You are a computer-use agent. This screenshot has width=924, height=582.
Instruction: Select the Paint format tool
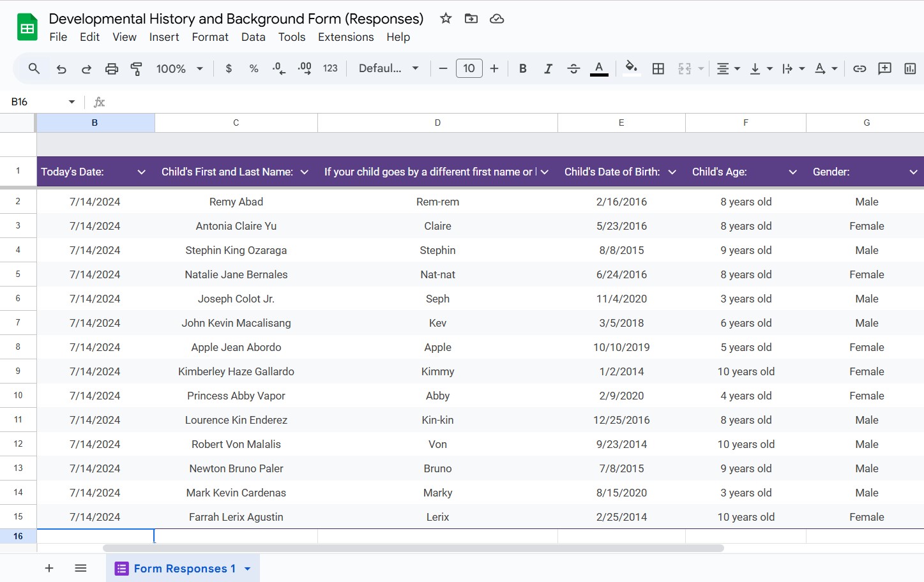pyautogui.click(x=137, y=69)
